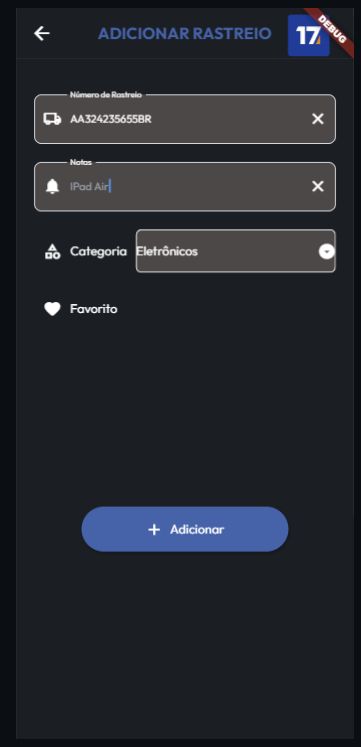Click the Categoria shapes icon
361x747 pixels.
pos(52,251)
